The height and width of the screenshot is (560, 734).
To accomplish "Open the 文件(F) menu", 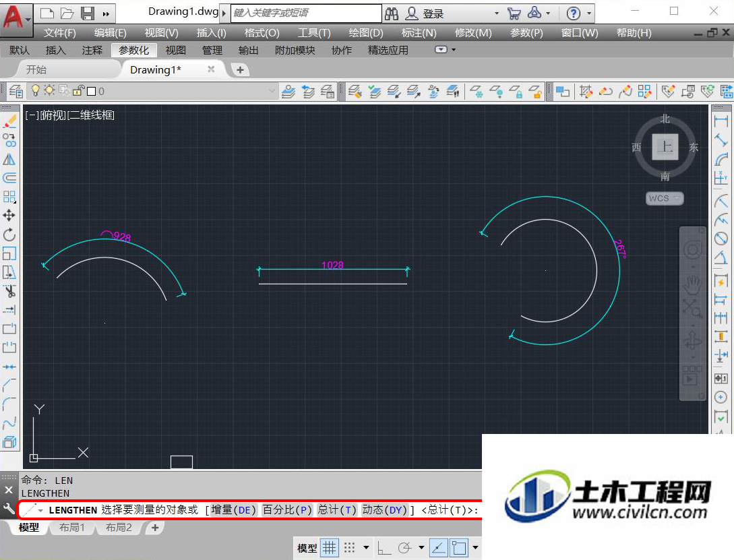I will click(x=60, y=33).
